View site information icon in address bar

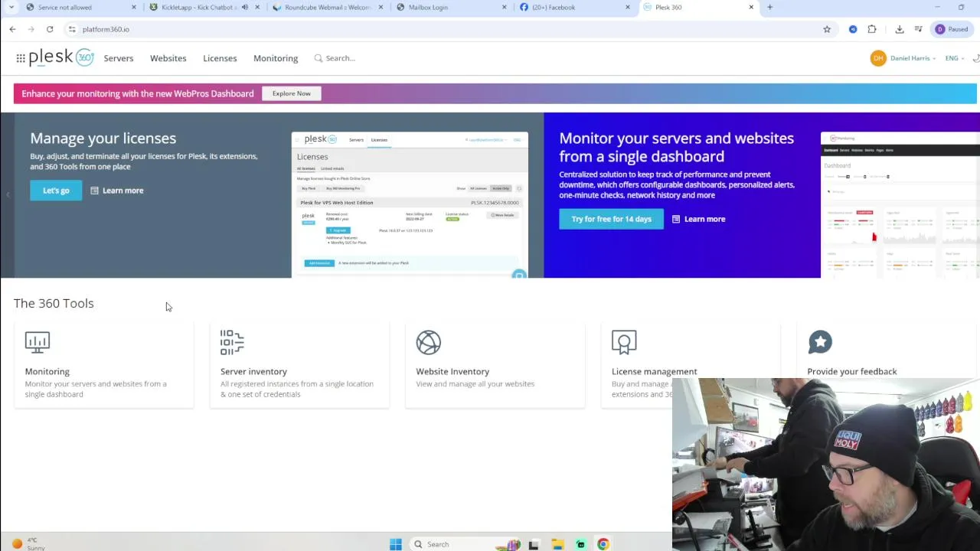coord(72,29)
